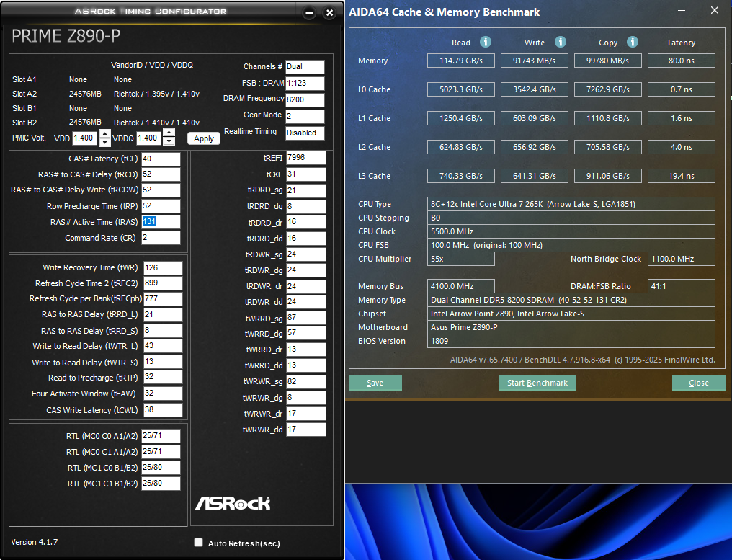The image size is (732, 560).
Task: Click the tRCD value field
Action: tap(161, 174)
